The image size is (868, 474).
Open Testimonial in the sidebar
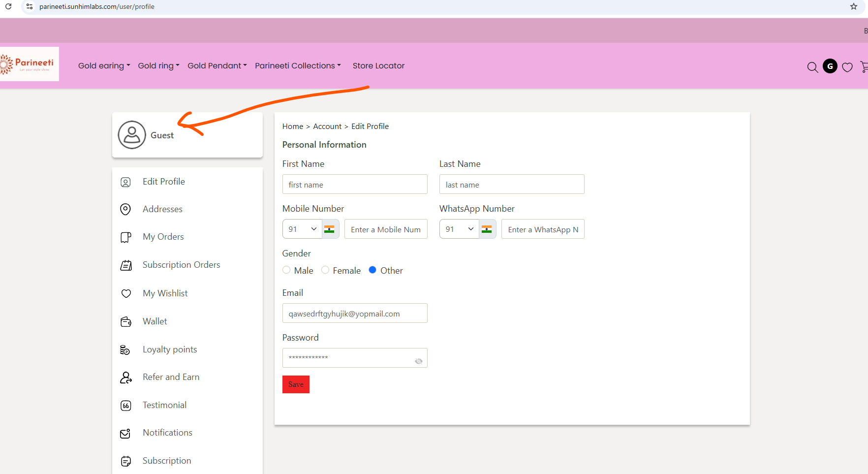165,405
